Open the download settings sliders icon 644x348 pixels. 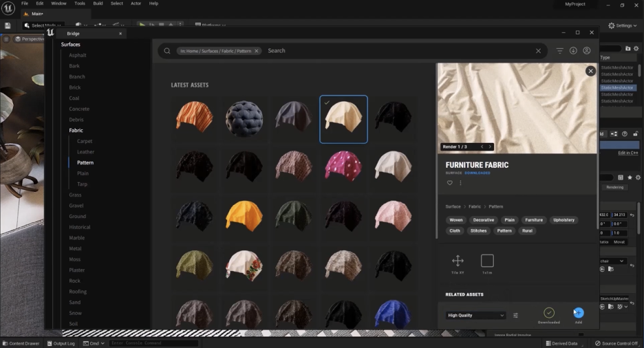tap(515, 315)
